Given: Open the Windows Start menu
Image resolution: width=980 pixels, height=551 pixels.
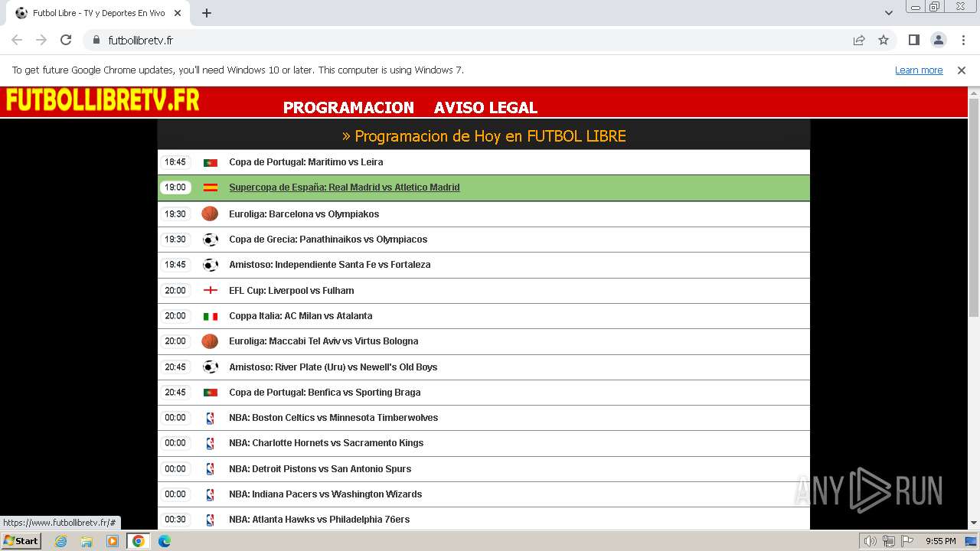Looking at the screenshot, I should point(21,541).
